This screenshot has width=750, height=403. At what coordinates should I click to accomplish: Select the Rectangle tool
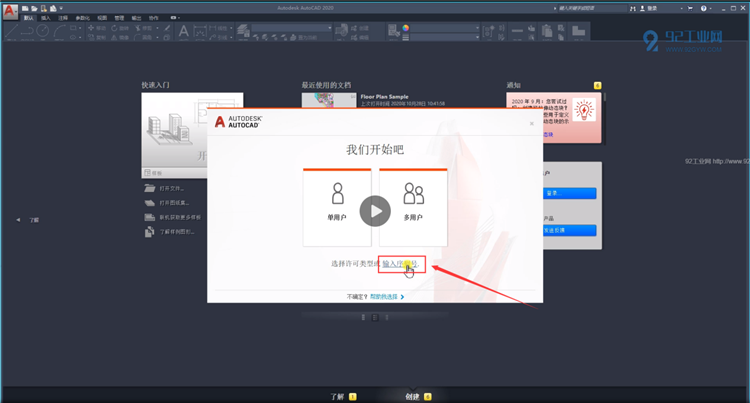click(73, 28)
